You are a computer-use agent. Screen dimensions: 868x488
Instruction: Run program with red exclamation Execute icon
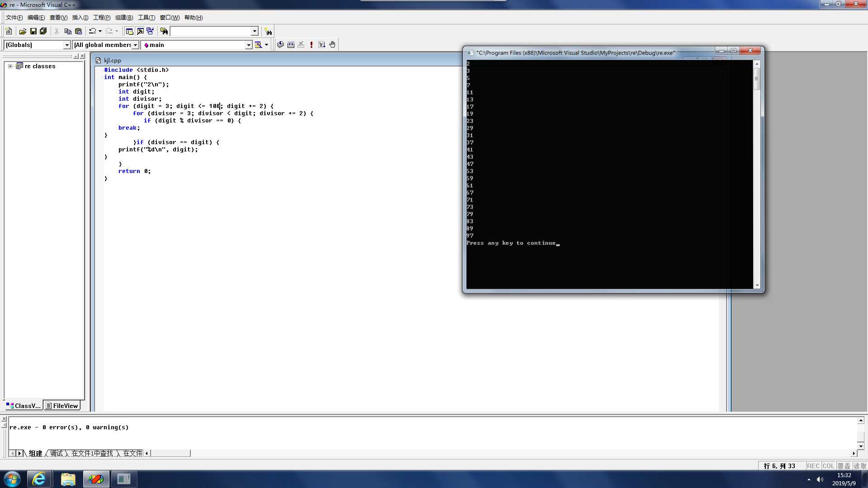tap(311, 45)
